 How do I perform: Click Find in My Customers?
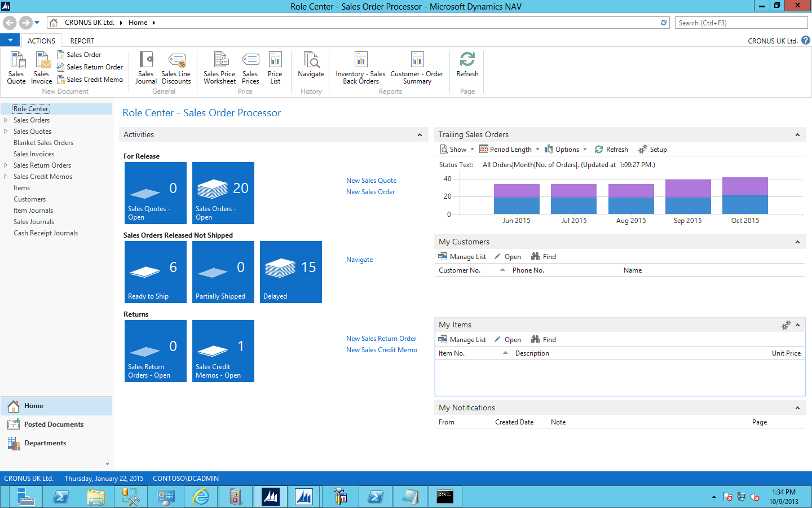click(x=544, y=257)
